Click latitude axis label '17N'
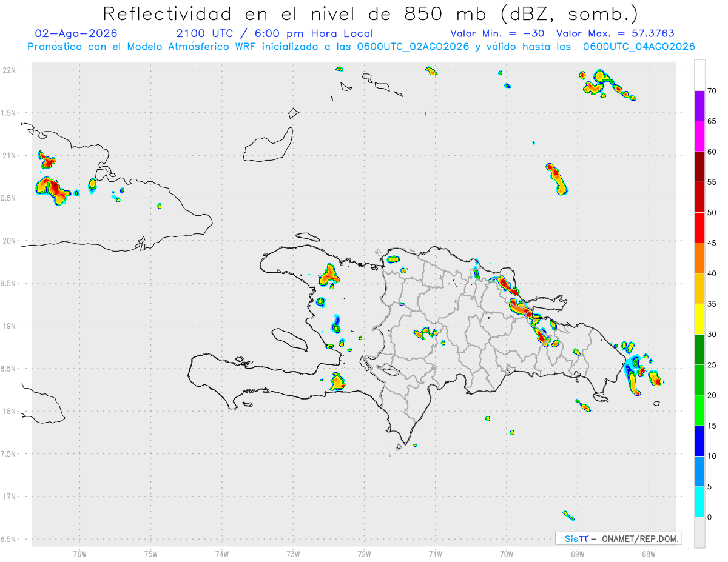 10,497
